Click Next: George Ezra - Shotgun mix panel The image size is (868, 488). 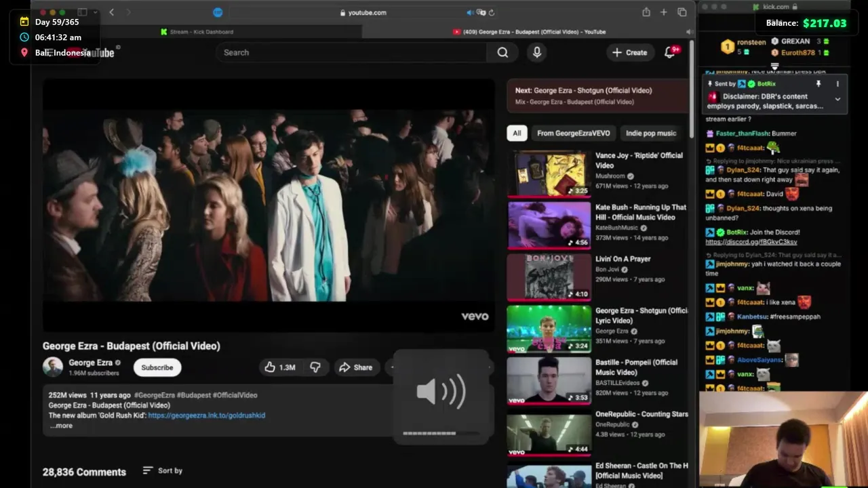tap(598, 96)
